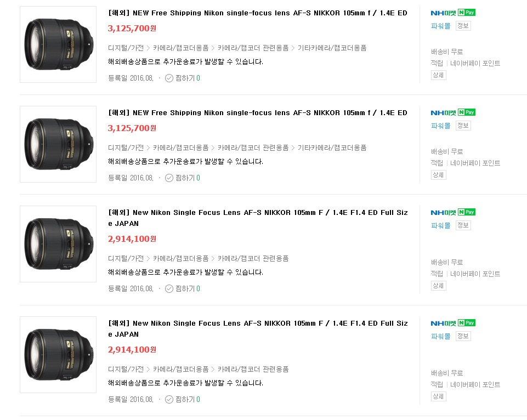Expand 상세 details on the second listing
The image size is (527, 420).
pyautogui.click(x=438, y=175)
